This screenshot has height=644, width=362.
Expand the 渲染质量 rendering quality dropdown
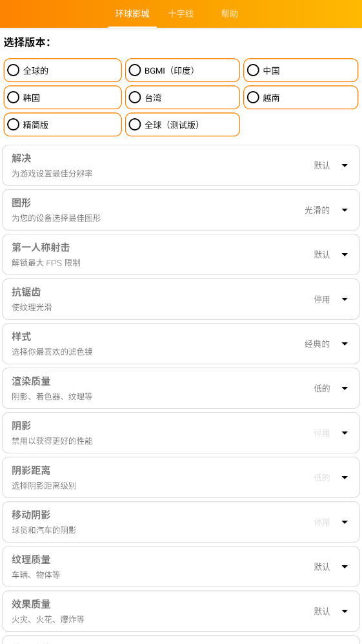pyautogui.click(x=345, y=389)
